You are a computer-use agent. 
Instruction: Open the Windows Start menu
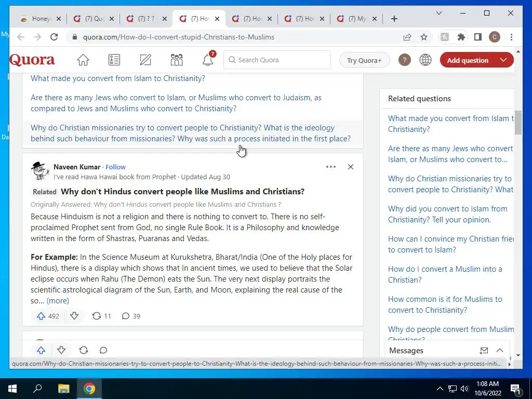(12, 389)
